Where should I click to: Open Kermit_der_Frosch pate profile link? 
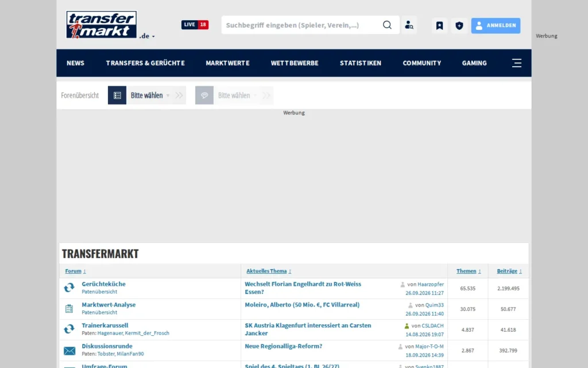click(x=147, y=333)
